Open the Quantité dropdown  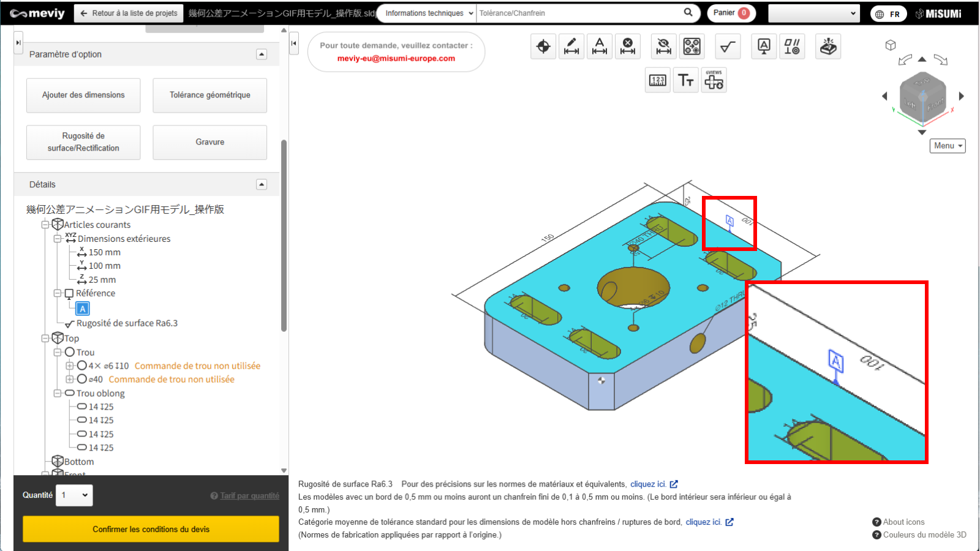point(76,495)
